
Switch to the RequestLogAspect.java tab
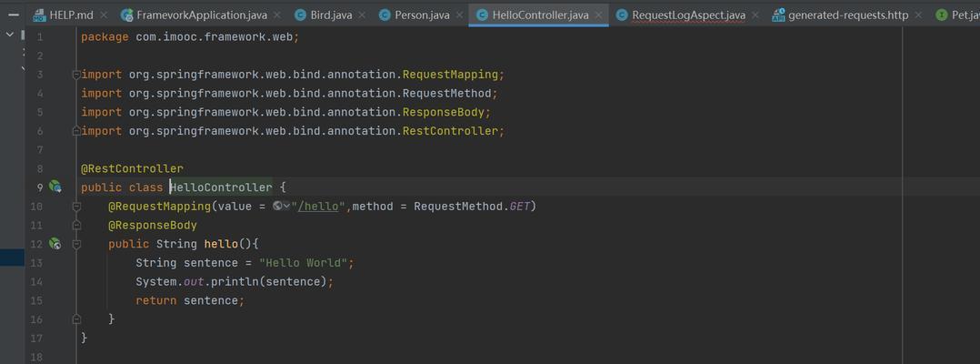tap(688, 15)
